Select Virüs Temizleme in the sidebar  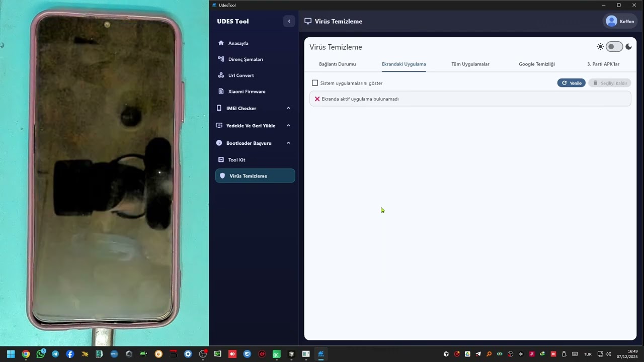tap(255, 176)
